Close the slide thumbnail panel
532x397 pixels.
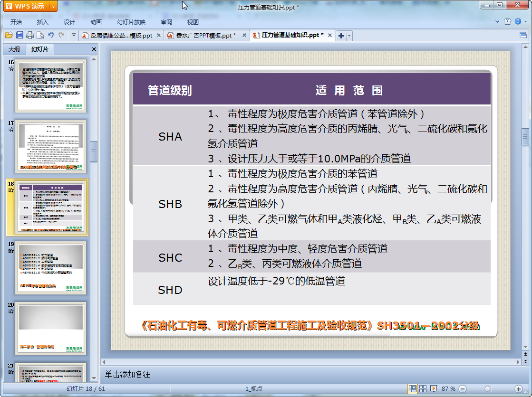(x=94, y=49)
